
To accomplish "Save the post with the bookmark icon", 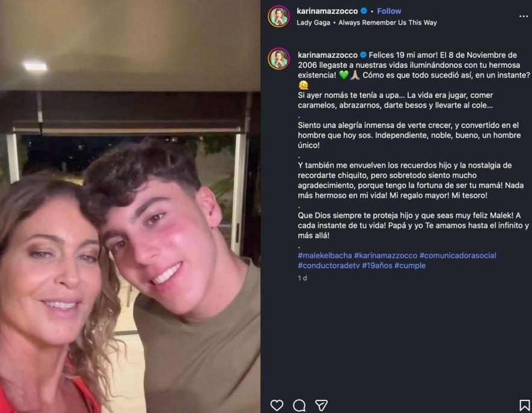I will click(x=524, y=405).
